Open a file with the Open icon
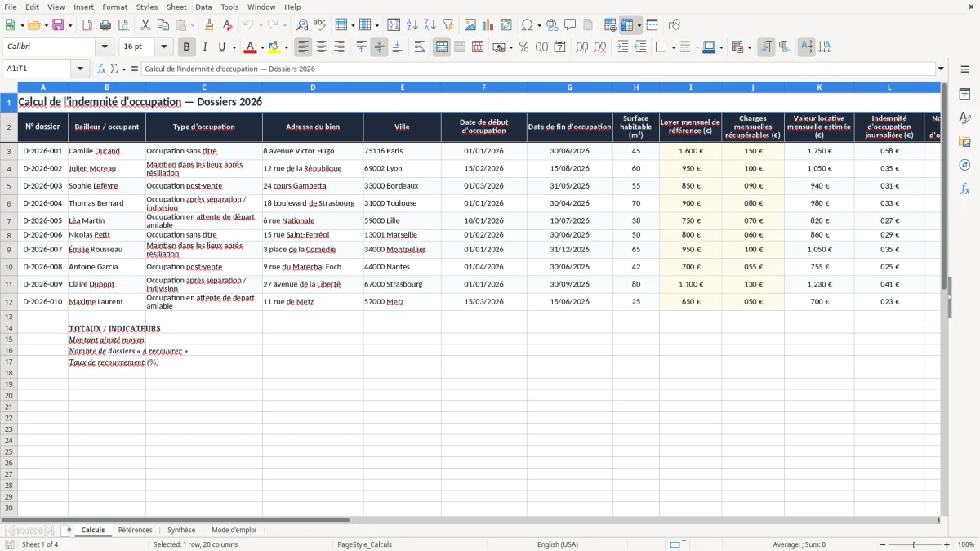 click(x=33, y=25)
